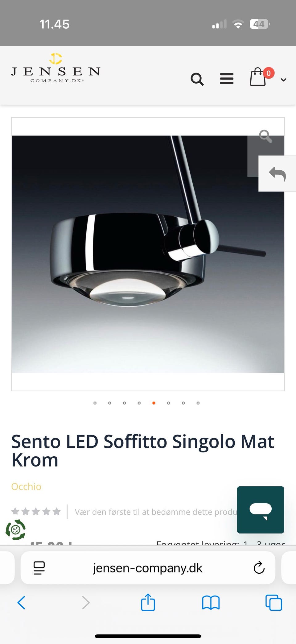
Task: Expand the cart dropdown chevron
Action: (283, 80)
